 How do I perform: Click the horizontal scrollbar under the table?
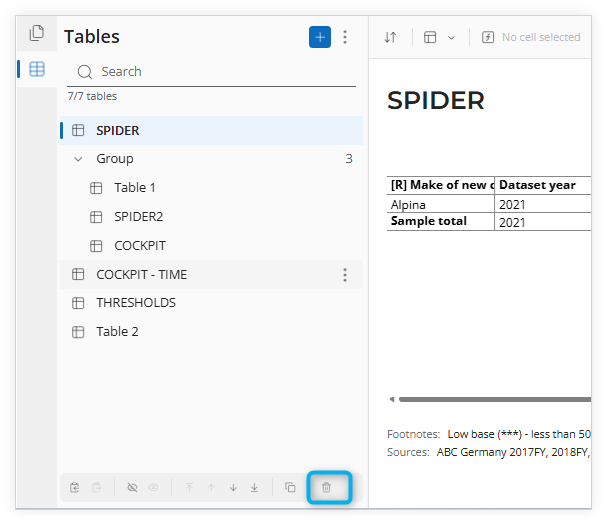tap(494, 399)
